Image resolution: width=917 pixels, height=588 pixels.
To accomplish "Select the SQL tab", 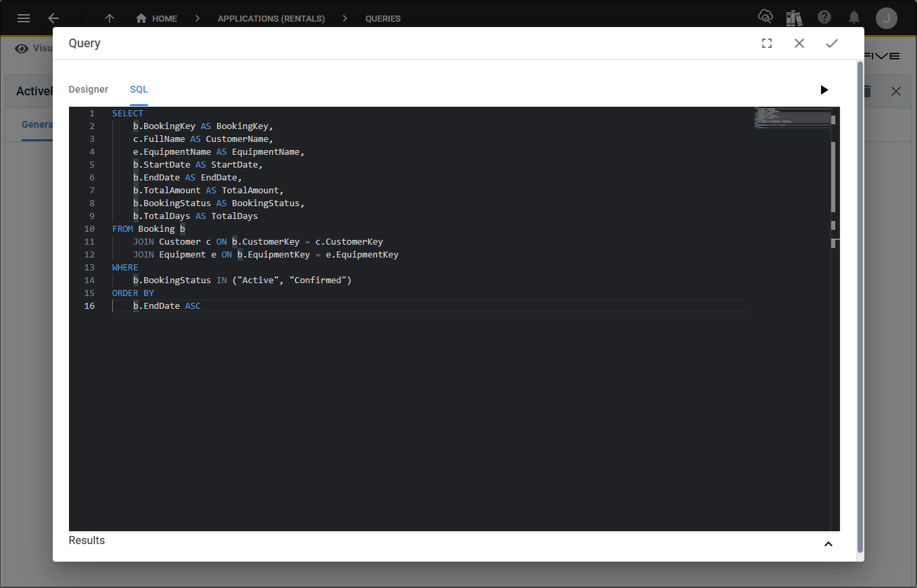I will pos(139,89).
